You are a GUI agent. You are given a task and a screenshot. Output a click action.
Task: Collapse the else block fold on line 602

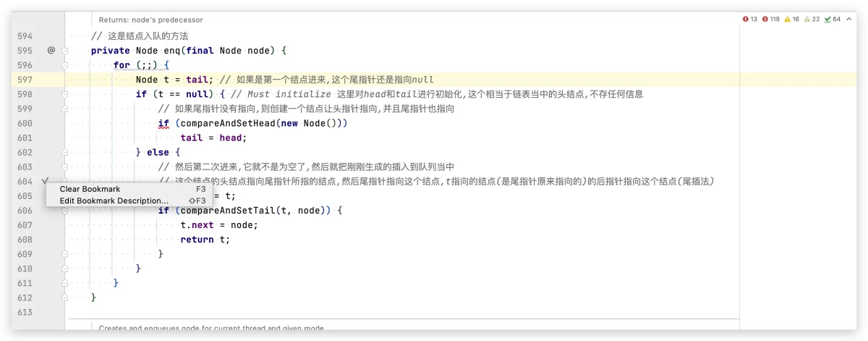(64, 152)
